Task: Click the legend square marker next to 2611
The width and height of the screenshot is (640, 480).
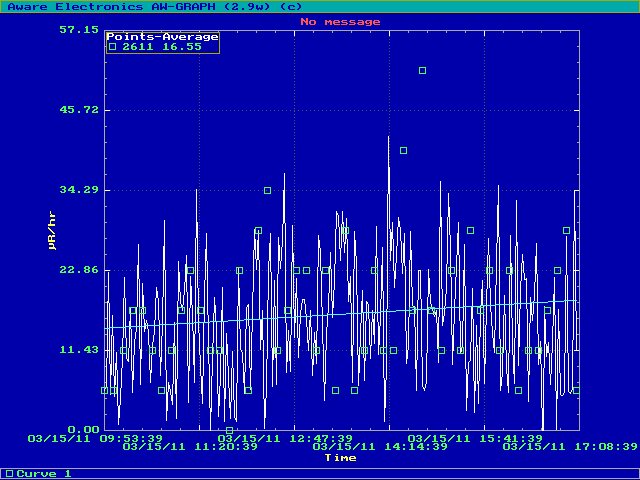Action: [x=113, y=46]
